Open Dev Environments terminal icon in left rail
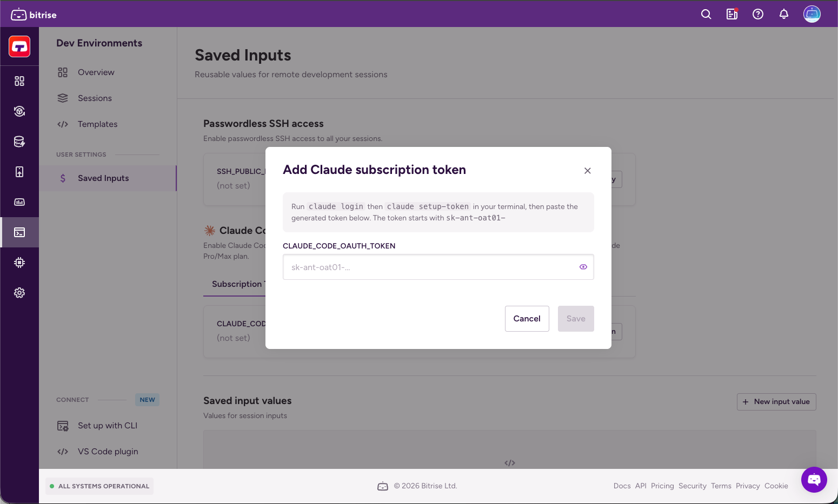Image resolution: width=838 pixels, height=504 pixels. [x=19, y=232]
